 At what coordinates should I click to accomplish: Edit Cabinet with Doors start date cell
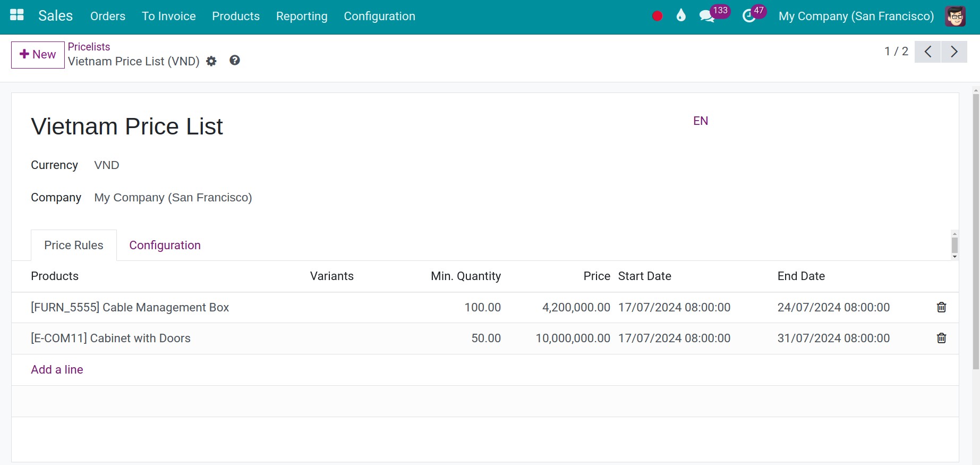pos(675,338)
